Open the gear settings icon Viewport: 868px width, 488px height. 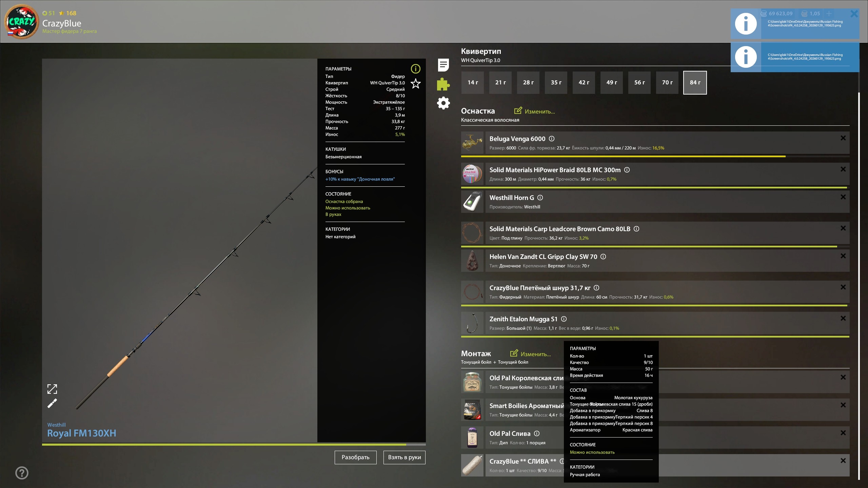(443, 103)
